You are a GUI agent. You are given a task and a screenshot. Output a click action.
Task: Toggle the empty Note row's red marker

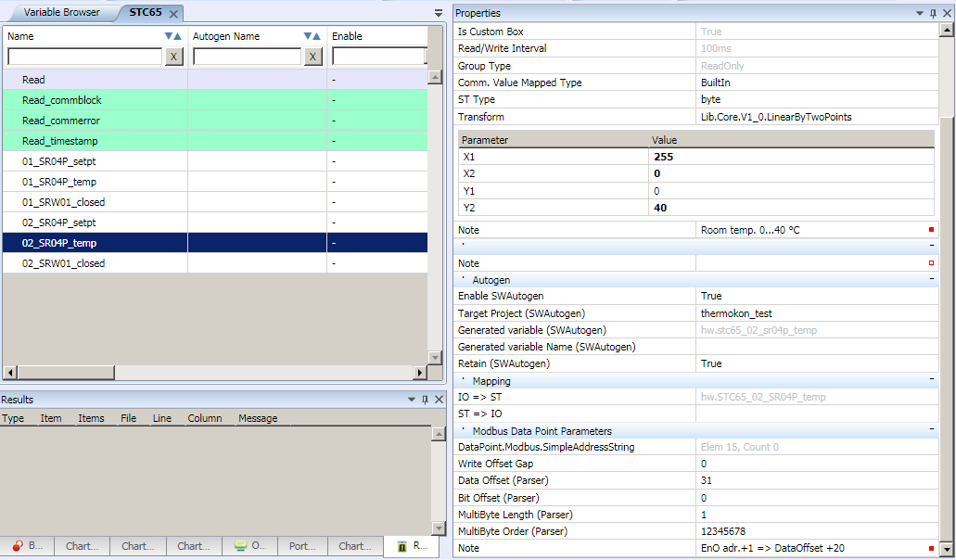coord(931,263)
